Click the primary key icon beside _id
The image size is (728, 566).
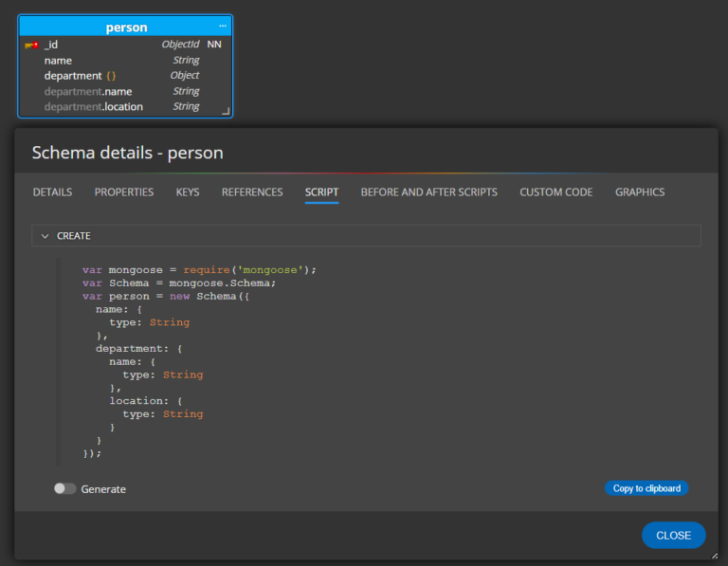click(x=31, y=45)
